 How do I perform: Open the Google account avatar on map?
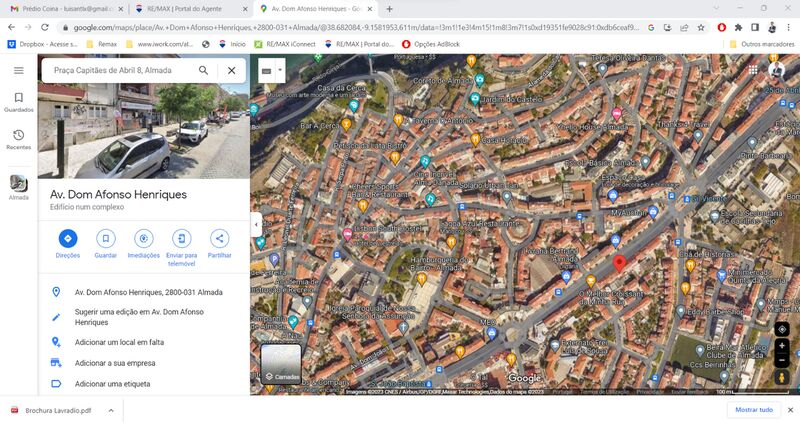pos(777,70)
